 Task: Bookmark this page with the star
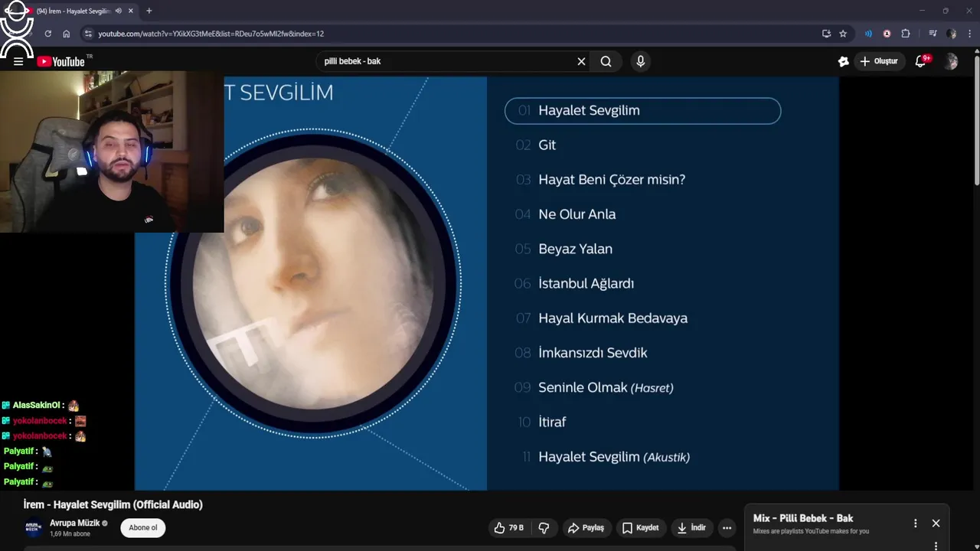(x=843, y=34)
